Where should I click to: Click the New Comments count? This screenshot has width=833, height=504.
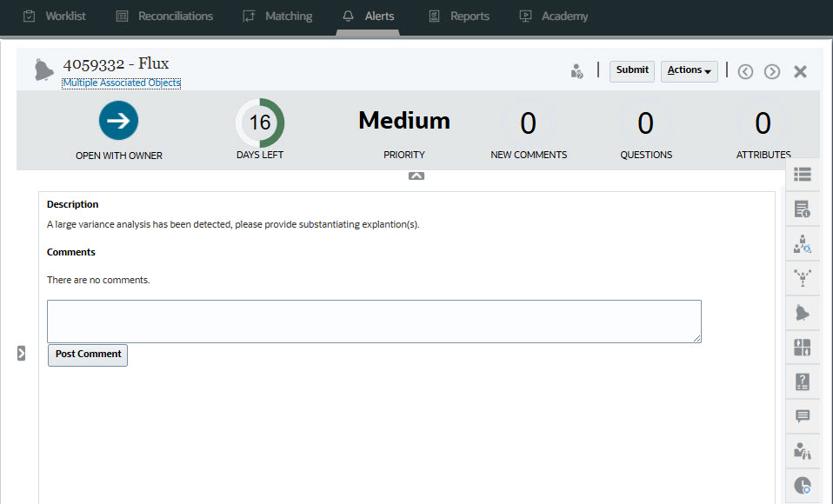click(x=528, y=123)
